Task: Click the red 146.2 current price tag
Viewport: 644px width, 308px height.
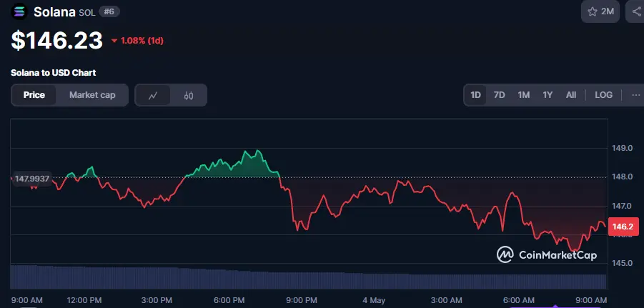Action: pyautogui.click(x=623, y=227)
